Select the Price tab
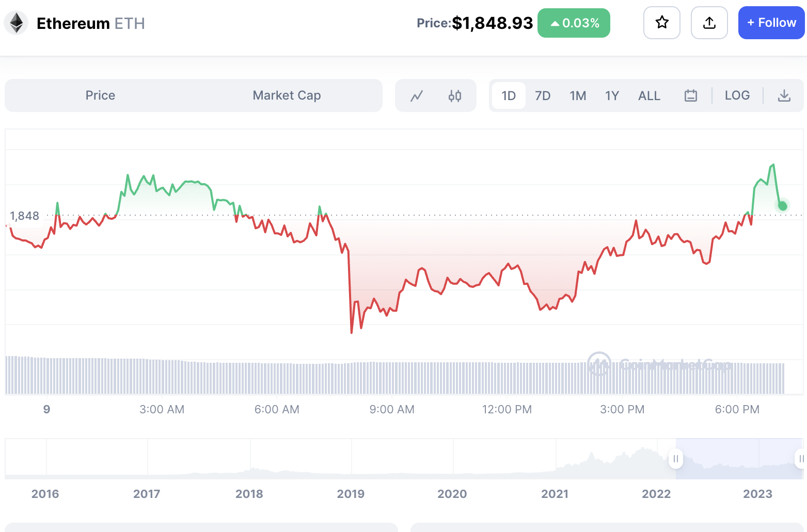 100,95
